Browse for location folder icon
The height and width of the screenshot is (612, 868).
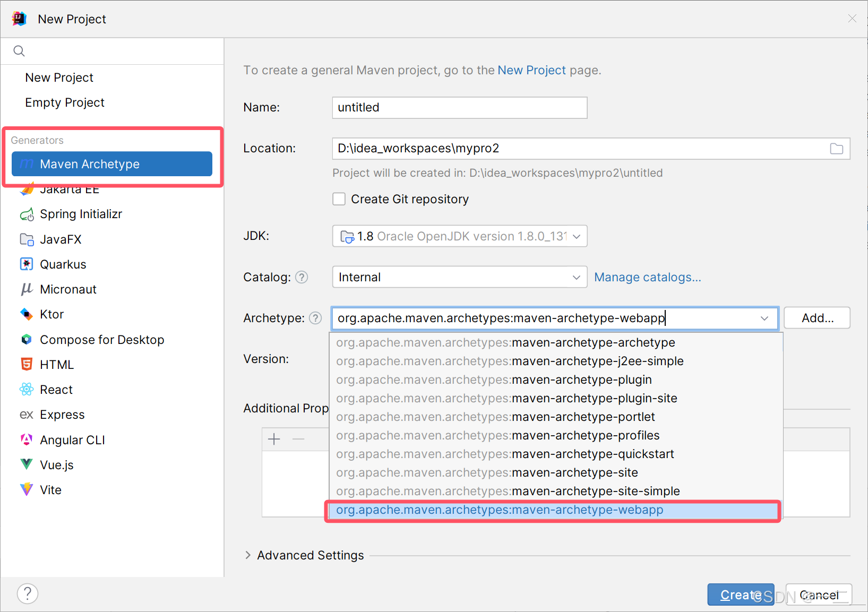pos(837,149)
